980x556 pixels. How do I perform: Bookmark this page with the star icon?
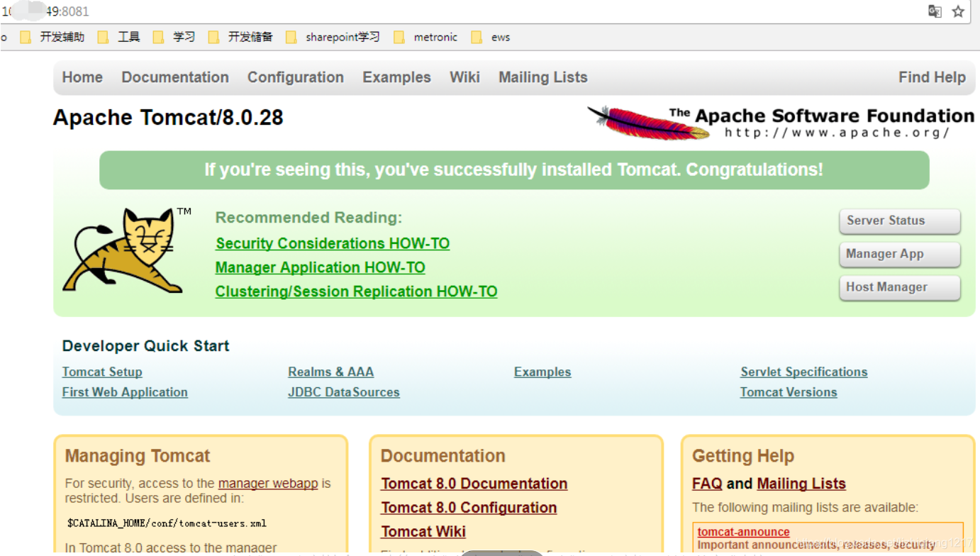[x=958, y=11]
